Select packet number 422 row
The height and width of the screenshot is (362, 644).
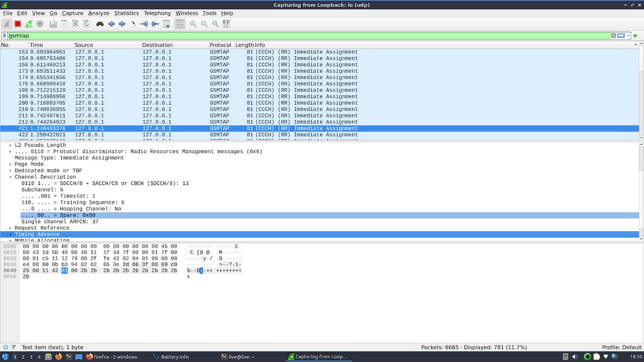[320, 135]
